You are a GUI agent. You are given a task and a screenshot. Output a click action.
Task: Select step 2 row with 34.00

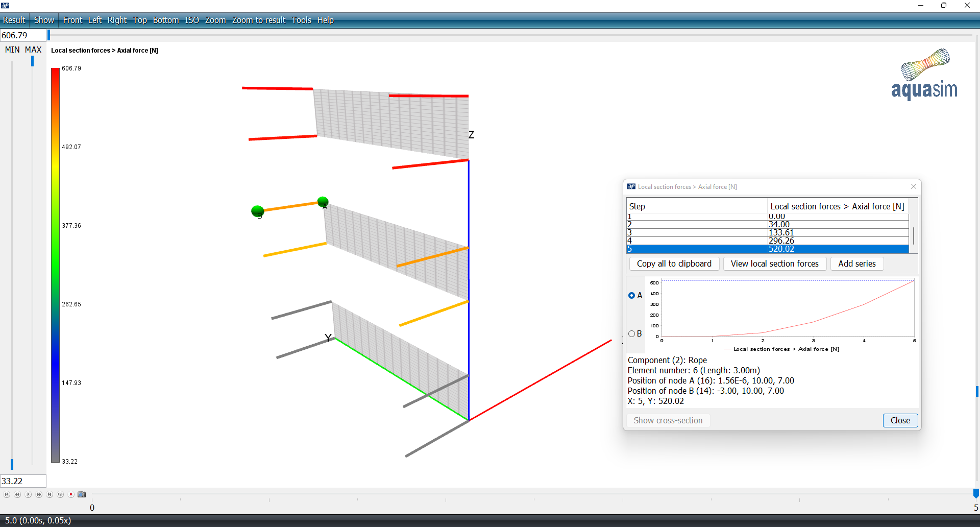pos(767,224)
